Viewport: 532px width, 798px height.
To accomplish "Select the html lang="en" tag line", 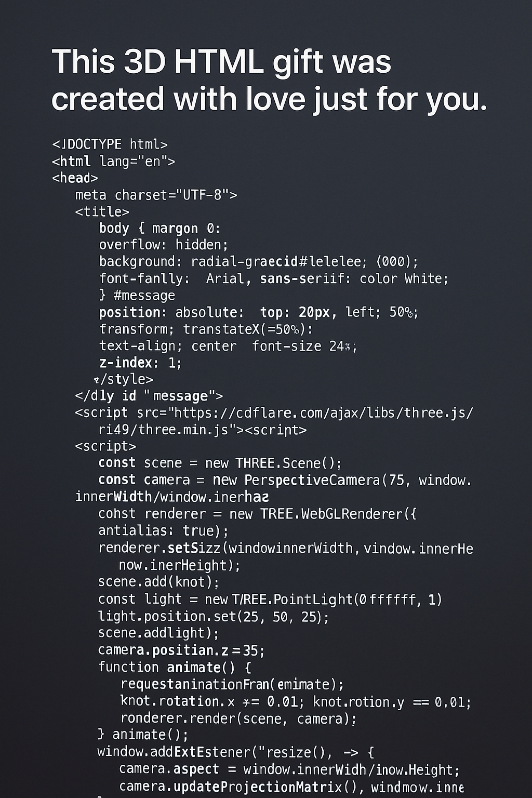I will (113, 161).
